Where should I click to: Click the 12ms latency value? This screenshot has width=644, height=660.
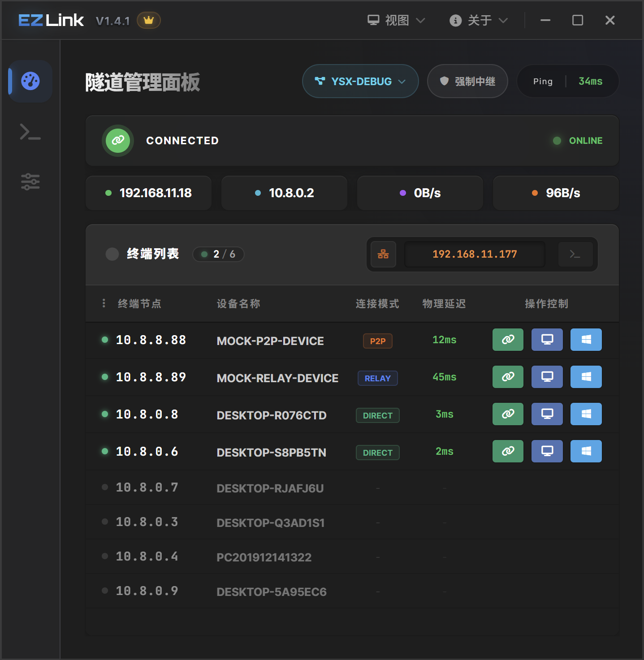[445, 340]
